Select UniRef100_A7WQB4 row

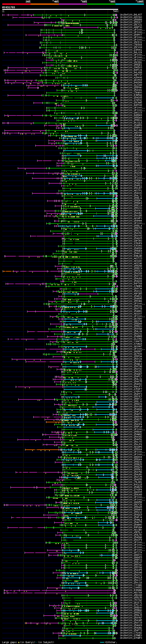(x=131, y=286)
